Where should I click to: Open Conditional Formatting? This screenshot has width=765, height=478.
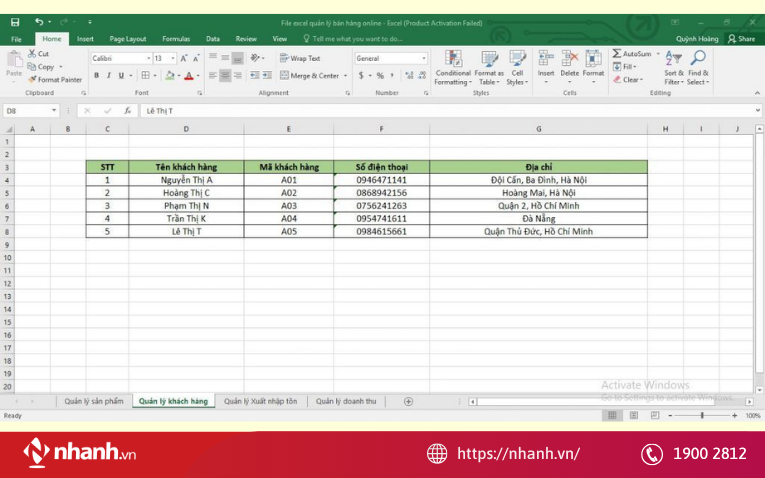click(x=453, y=68)
